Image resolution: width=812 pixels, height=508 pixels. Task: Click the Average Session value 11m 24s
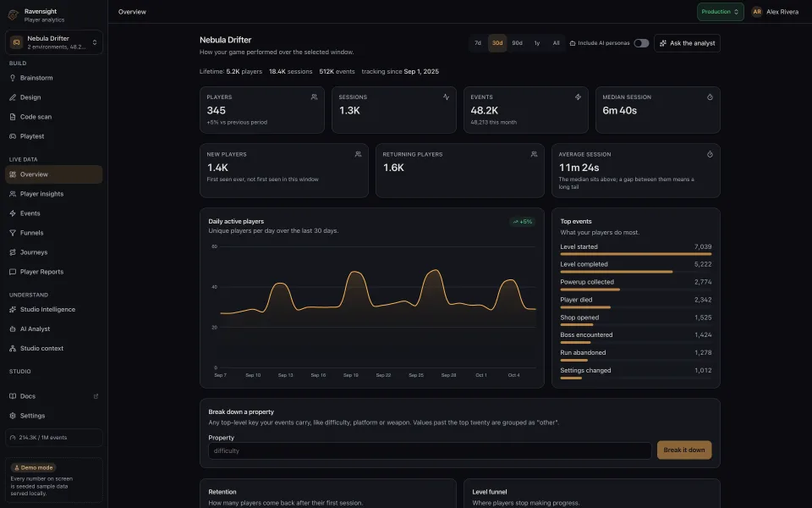tap(579, 168)
